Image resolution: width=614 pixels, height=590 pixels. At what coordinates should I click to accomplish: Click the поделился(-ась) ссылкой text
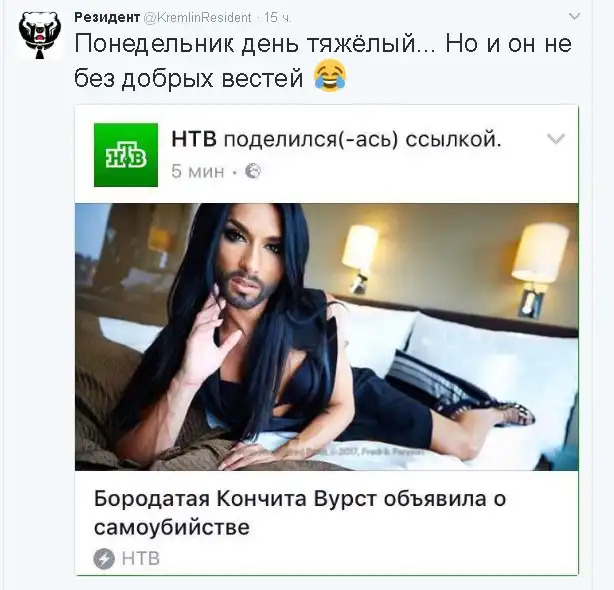tap(363, 139)
